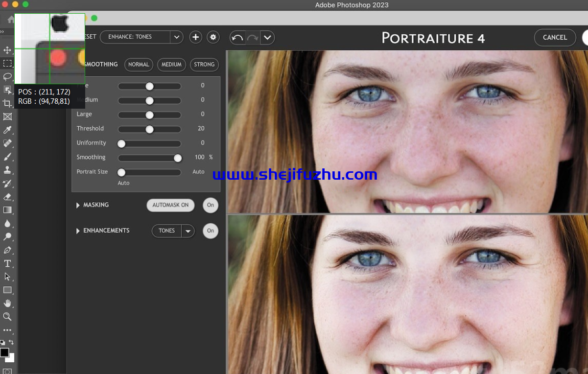588x374 pixels.
Task: Click the black foreground color swatch
Action: (4, 352)
